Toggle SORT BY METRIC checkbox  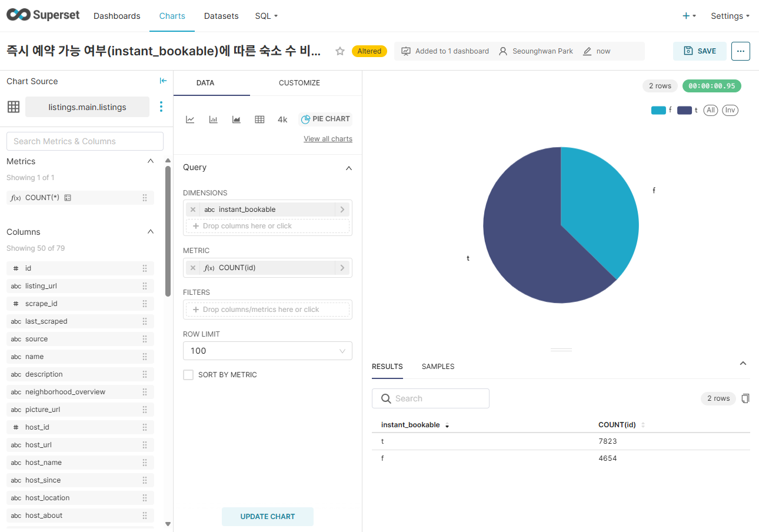[188, 375]
